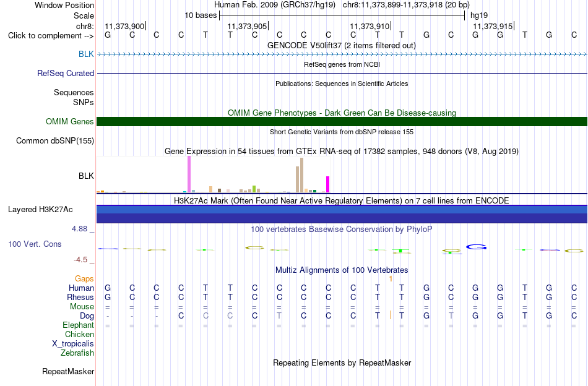Click the orange insertion mark in Dog row
Screen dimensions: 588x386
point(391,315)
